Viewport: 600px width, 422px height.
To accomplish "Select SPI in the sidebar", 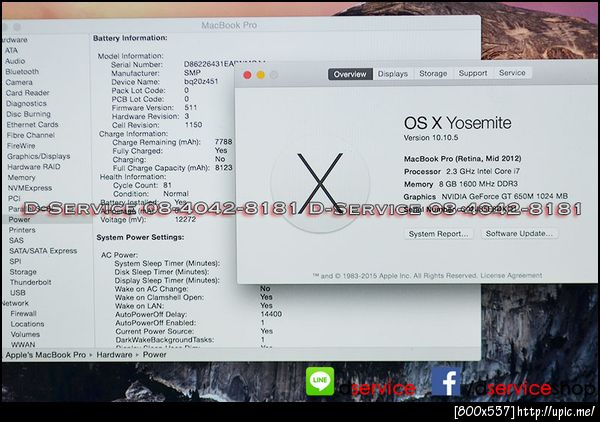I will point(15,261).
